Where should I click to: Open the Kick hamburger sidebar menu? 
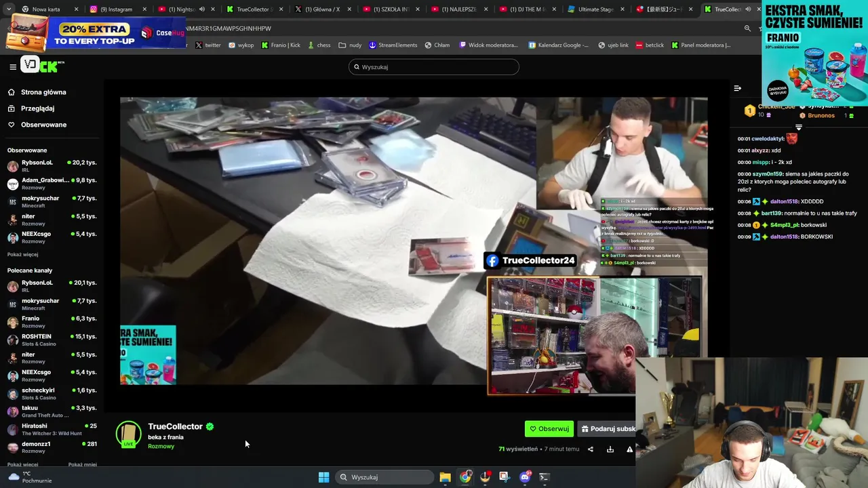13,66
